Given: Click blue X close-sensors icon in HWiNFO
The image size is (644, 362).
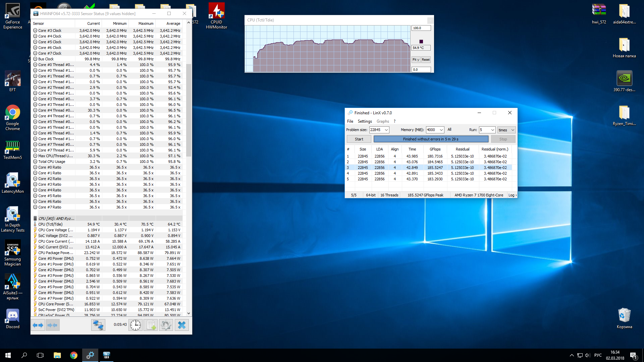Looking at the screenshot, I should pyautogui.click(x=181, y=325).
